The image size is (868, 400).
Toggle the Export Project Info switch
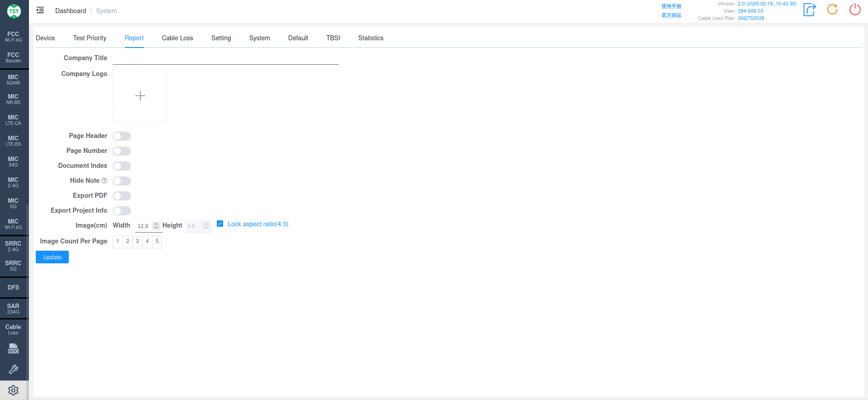click(122, 211)
